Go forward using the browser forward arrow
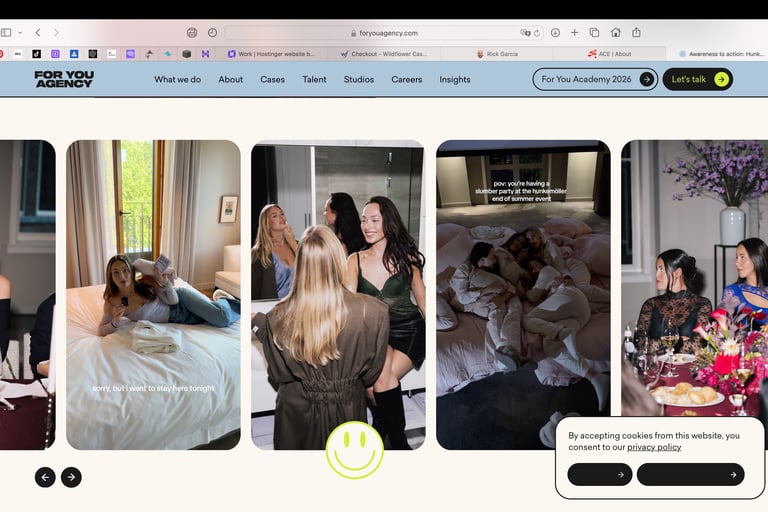This screenshot has width=768, height=512. pos(56,33)
